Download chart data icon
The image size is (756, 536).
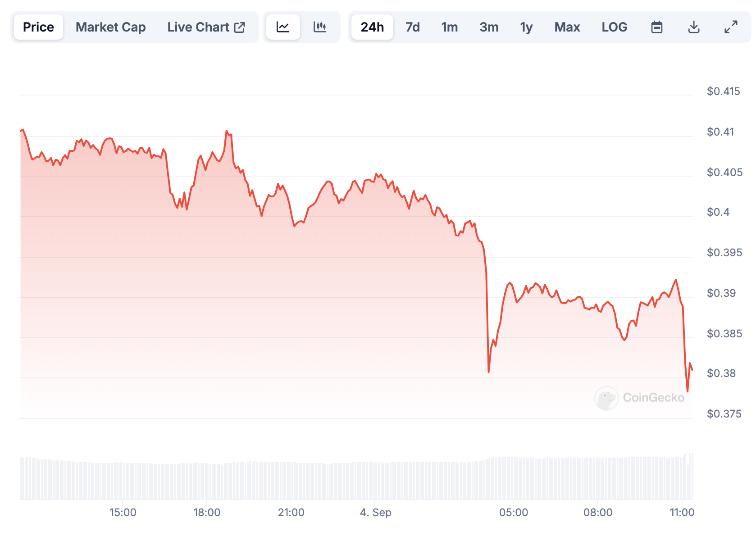pos(694,27)
